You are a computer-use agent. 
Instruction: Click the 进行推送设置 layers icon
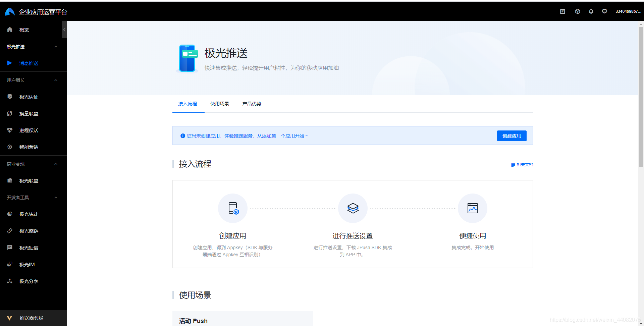point(353,208)
